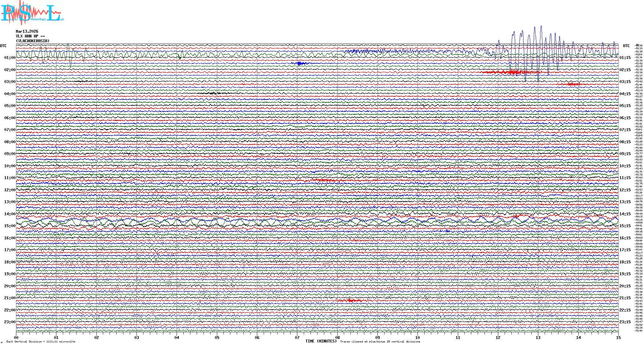The height and width of the screenshot is (346, 644).
Task: Click the red burst on the 21:00 trace
Action: pyautogui.click(x=351, y=300)
